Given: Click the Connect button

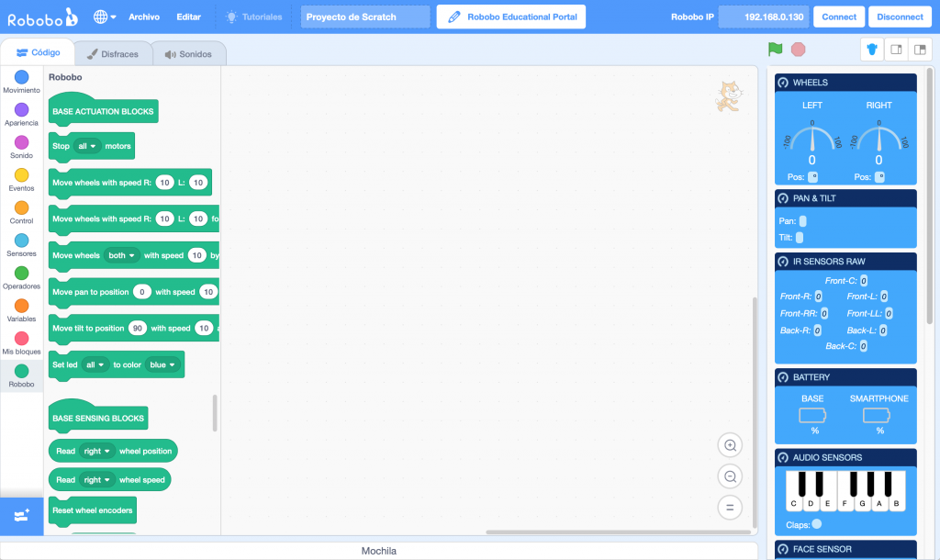Looking at the screenshot, I should pos(839,17).
